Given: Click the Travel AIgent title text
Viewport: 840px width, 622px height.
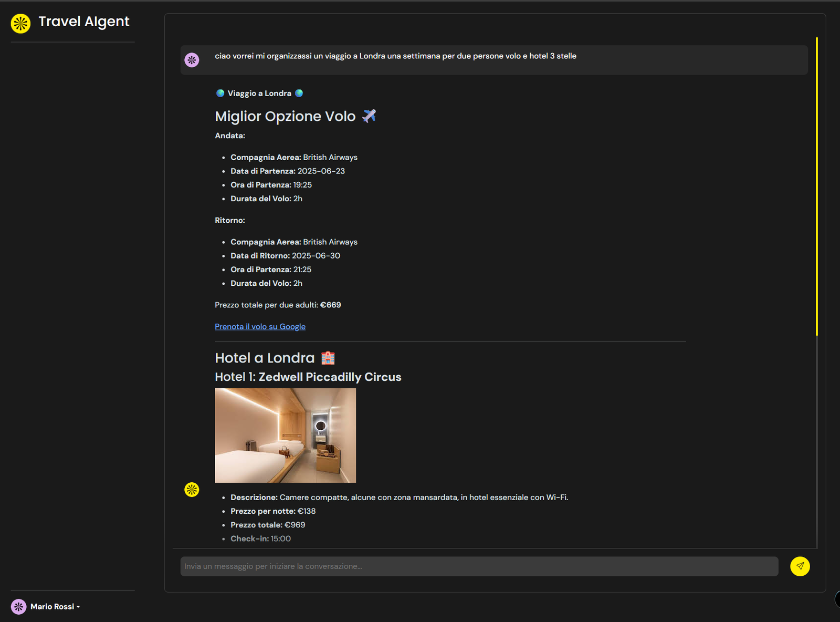Looking at the screenshot, I should pos(84,22).
